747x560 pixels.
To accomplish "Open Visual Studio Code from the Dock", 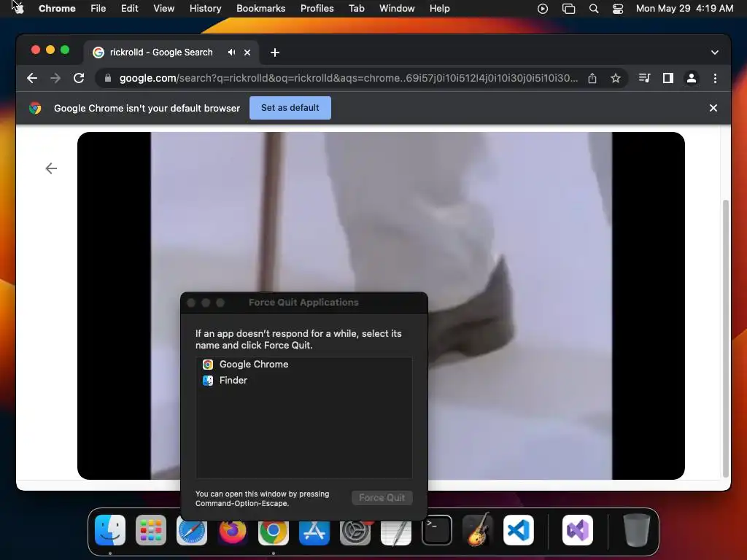I will pyautogui.click(x=519, y=530).
